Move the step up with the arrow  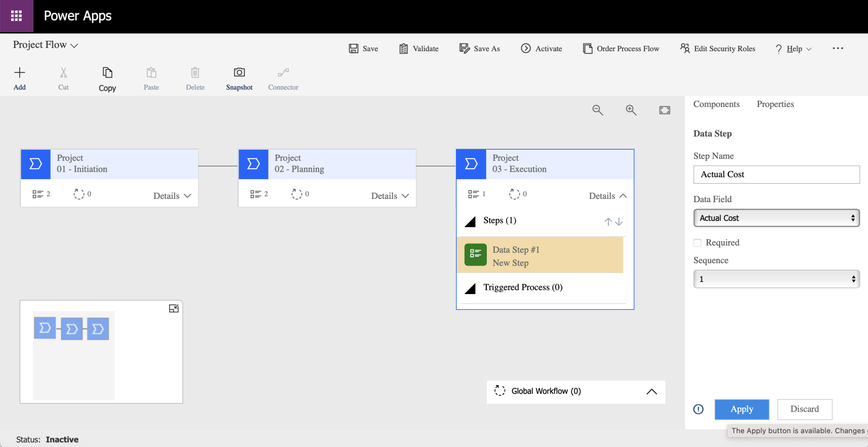click(608, 222)
